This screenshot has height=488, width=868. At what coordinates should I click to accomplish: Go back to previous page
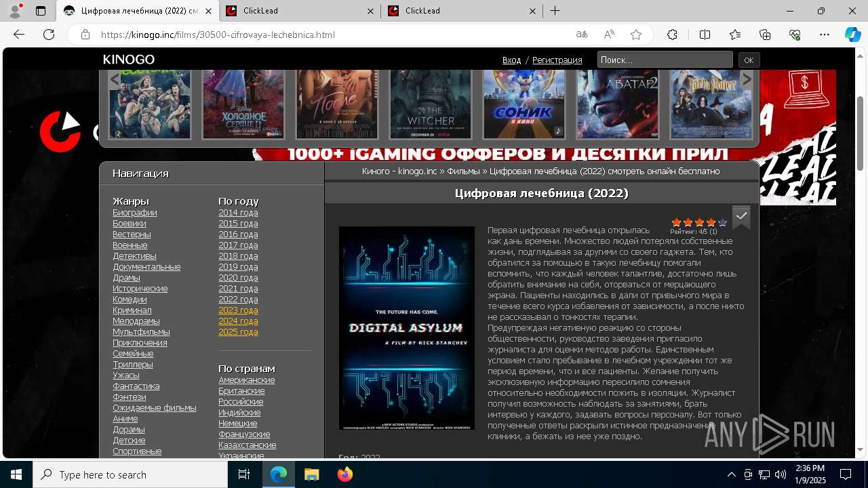19,35
